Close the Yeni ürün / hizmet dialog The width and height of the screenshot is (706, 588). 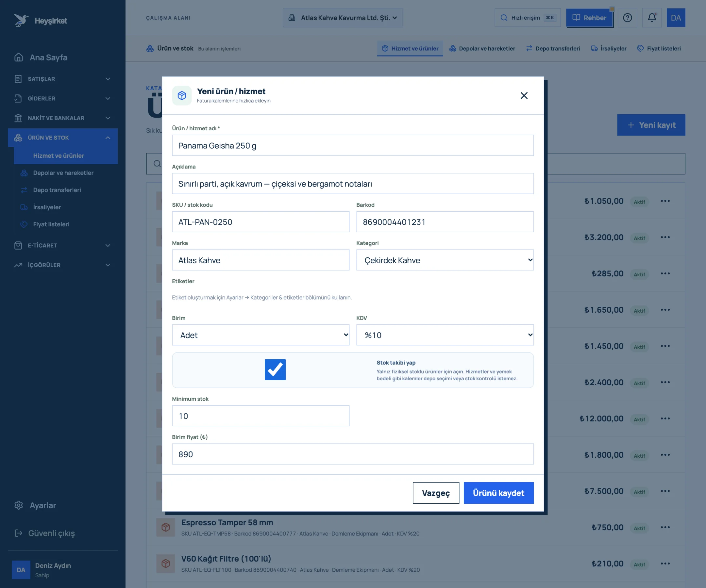[x=524, y=96]
